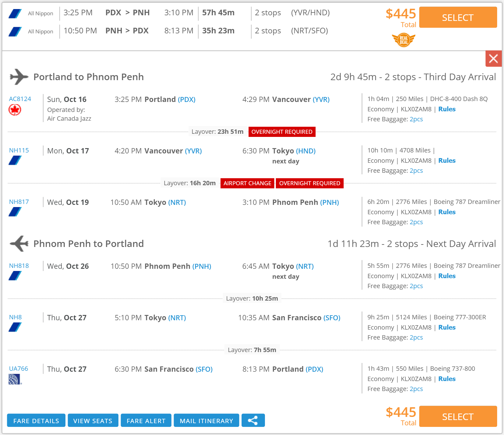Click (NRT) departure code on NH817 flight
The image size is (504, 435).
[x=177, y=202]
